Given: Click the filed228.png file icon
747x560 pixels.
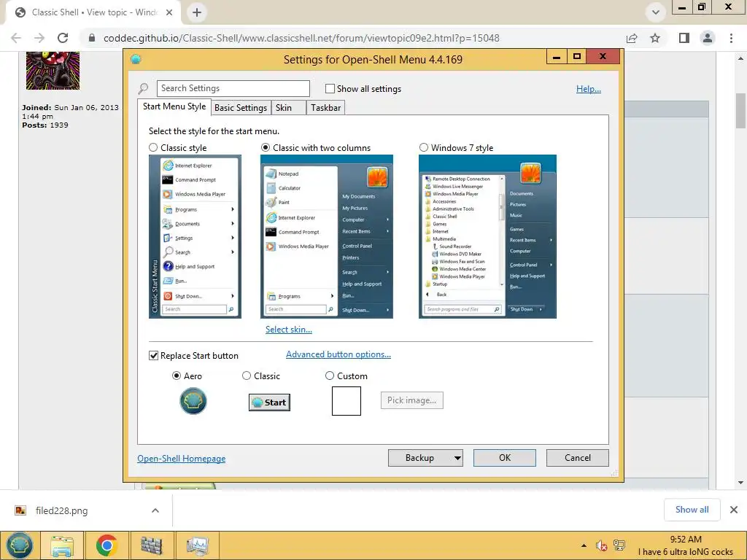Looking at the screenshot, I should [20, 510].
